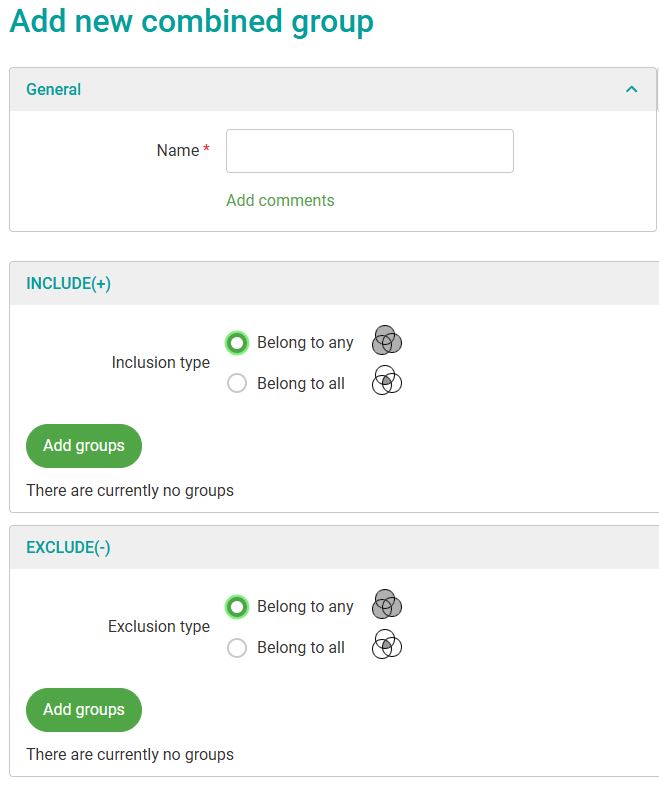Click the required Name field label
659x787 pixels.
coord(179,151)
